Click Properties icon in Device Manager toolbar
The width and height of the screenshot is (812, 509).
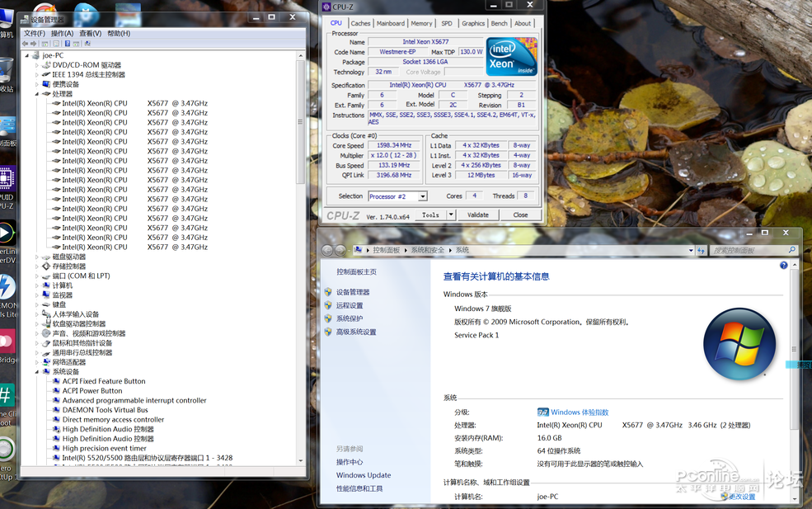56,44
